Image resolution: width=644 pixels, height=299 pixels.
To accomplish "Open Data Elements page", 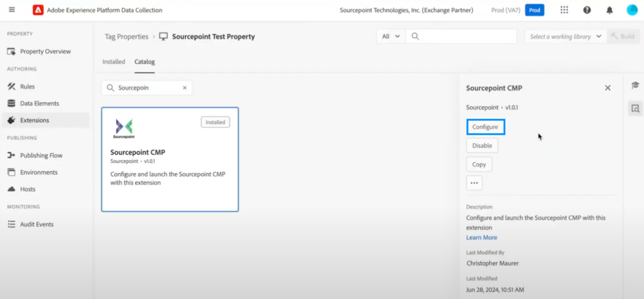I will 39,103.
